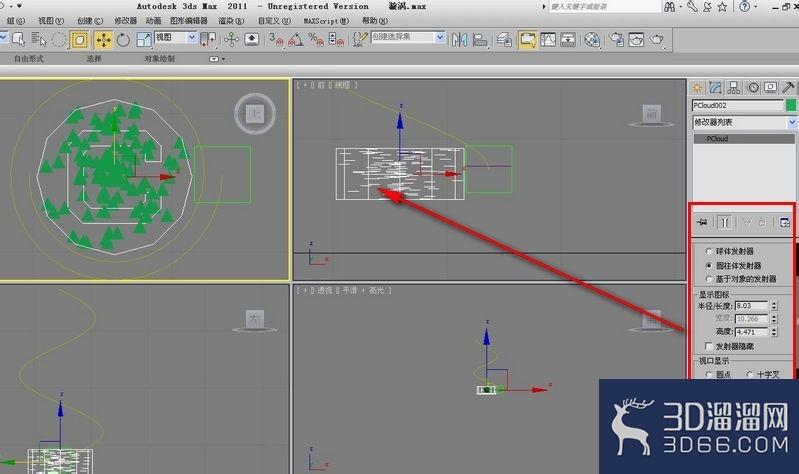Open the 组(G) menu
Viewport: 799px width, 474px height.
(x=16, y=21)
